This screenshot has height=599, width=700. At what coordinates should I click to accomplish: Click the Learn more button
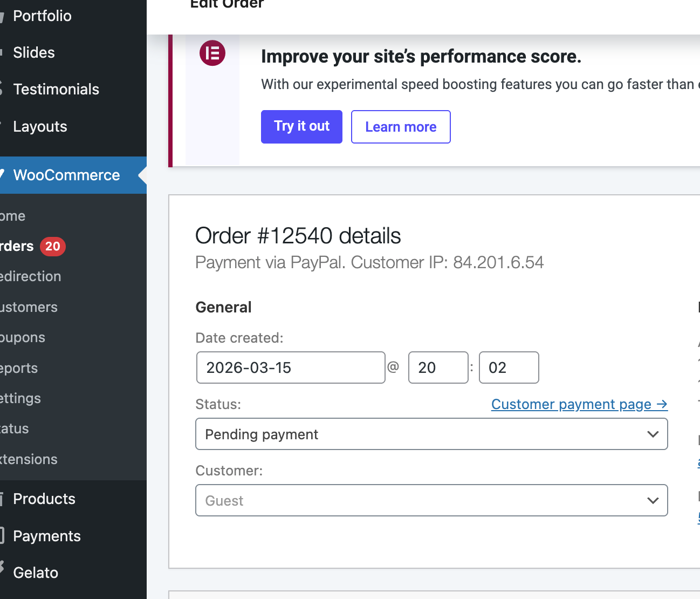pyautogui.click(x=401, y=127)
